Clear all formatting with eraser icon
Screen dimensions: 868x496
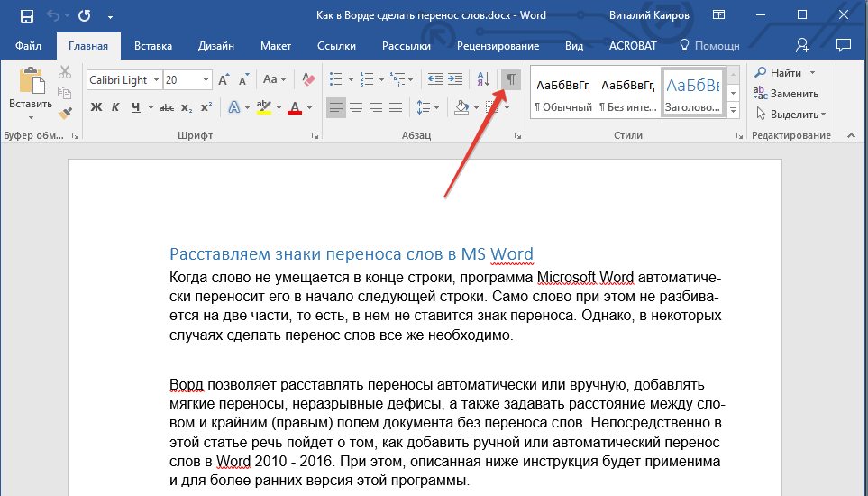pos(309,80)
